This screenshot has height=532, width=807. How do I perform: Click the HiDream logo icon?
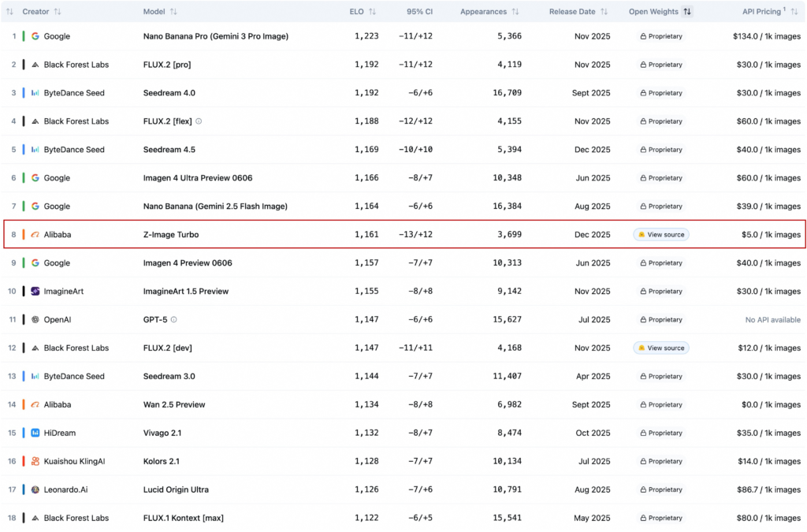tap(35, 433)
